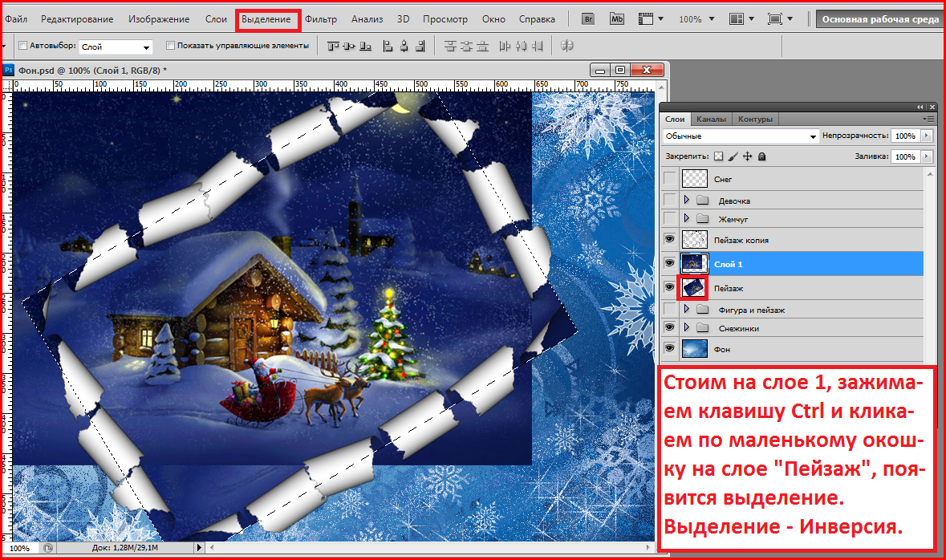Click the Distribute bottom edges icon
The width and height of the screenshot is (946, 560).
tap(483, 46)
